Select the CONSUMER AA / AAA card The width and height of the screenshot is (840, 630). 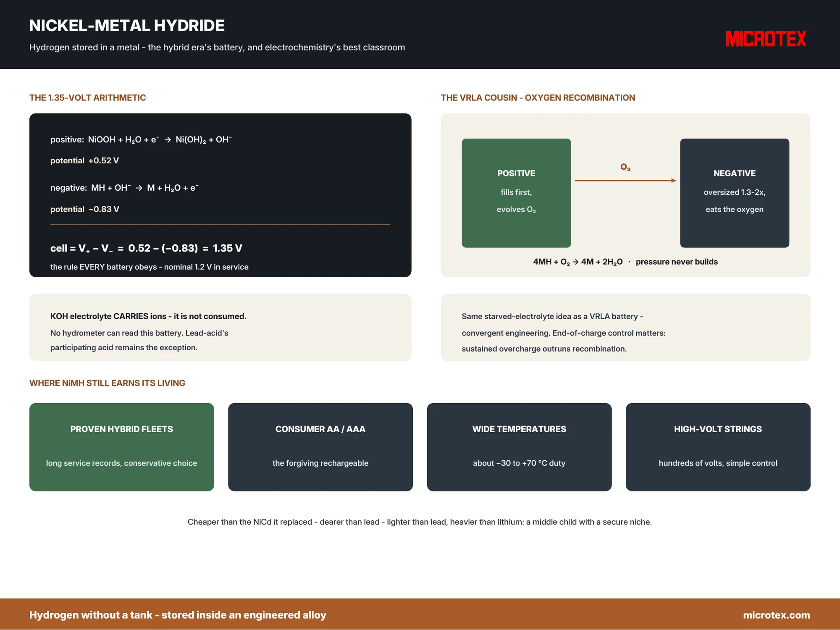[x=320, y=447]
